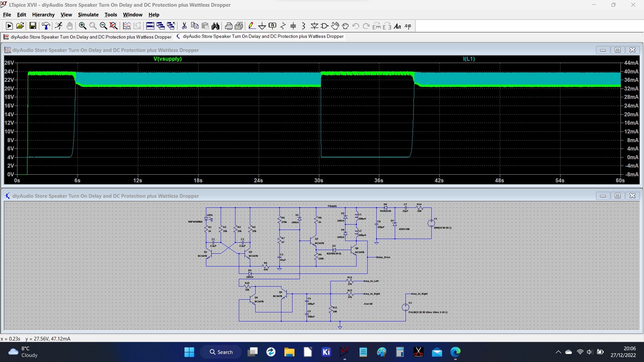The width and height of the screenshot is (644, 362).
Task: Click the 26V left axis label
Action: coord(9,63)
